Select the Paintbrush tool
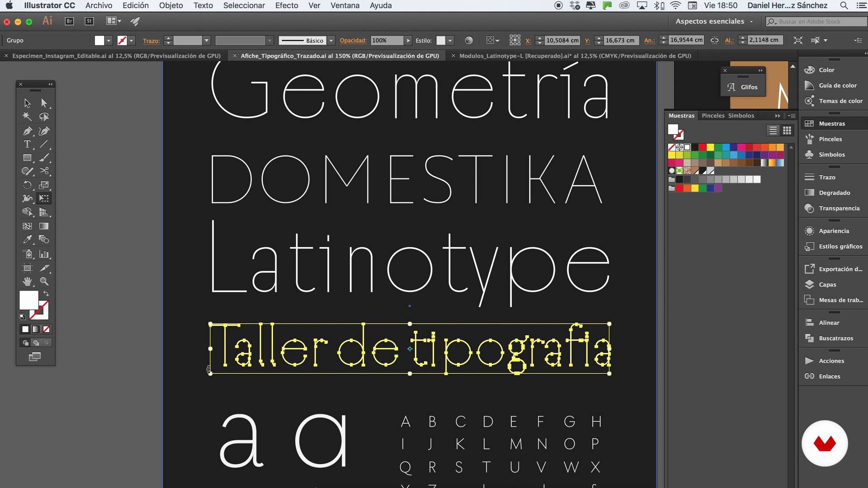The height and width of the screenshot is (488, 868). click(x=44, y=158)
